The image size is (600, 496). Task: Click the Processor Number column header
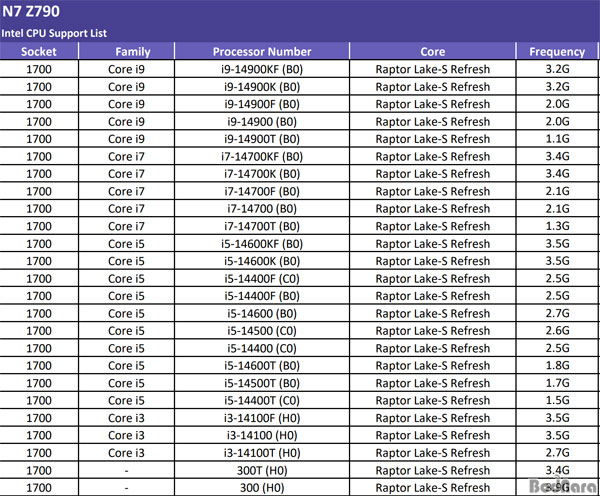pyautogui.click(x=262, y=52)
